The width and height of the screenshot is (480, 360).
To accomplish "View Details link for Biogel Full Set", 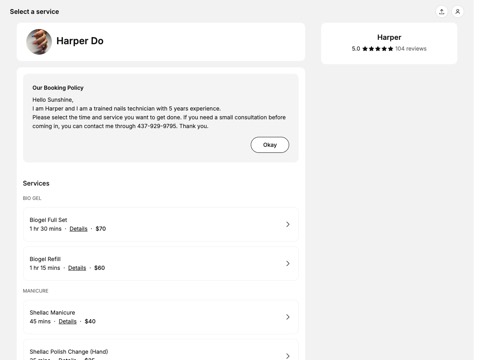I will [78, 229].
